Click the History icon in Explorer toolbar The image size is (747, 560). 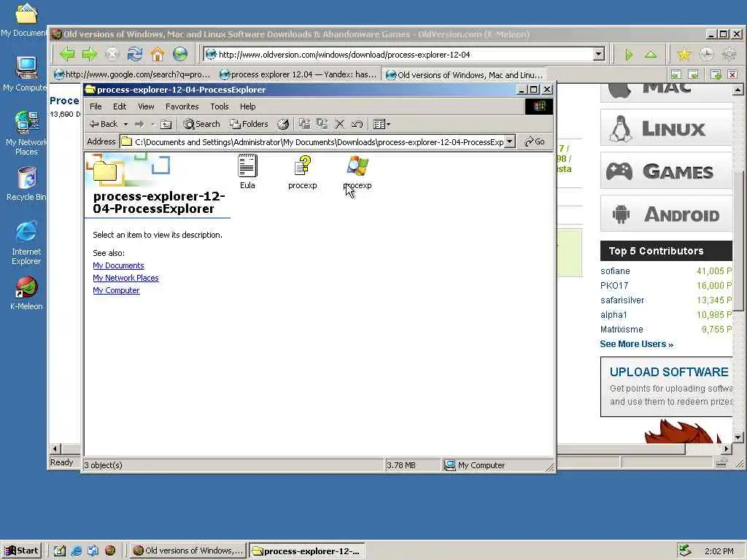point(284,124)
